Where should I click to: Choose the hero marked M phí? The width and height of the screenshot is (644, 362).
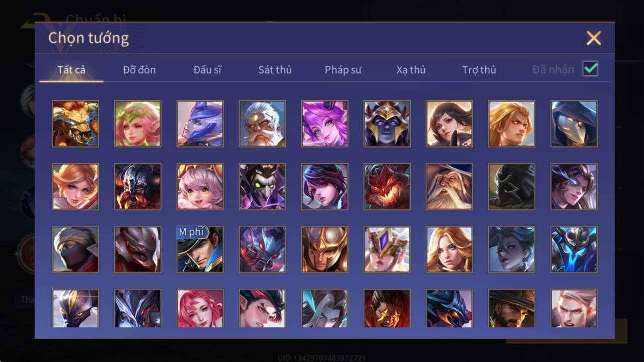coord(200,250)
